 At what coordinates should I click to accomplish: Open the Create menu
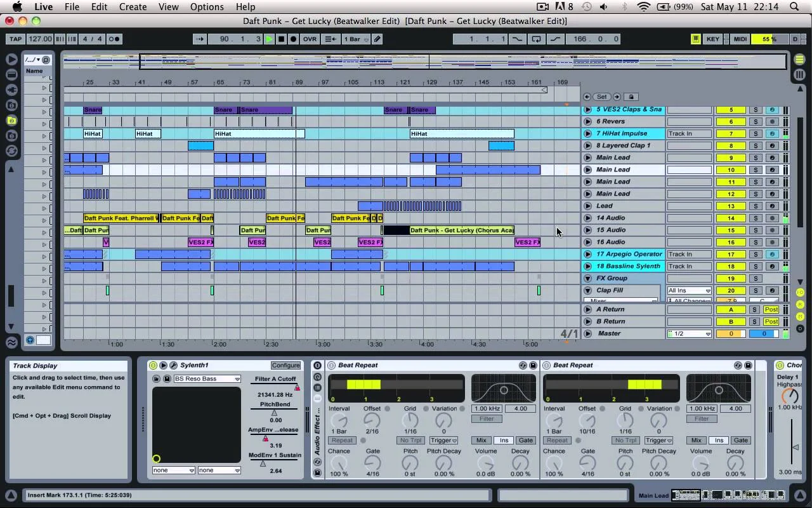pos(133,7)
